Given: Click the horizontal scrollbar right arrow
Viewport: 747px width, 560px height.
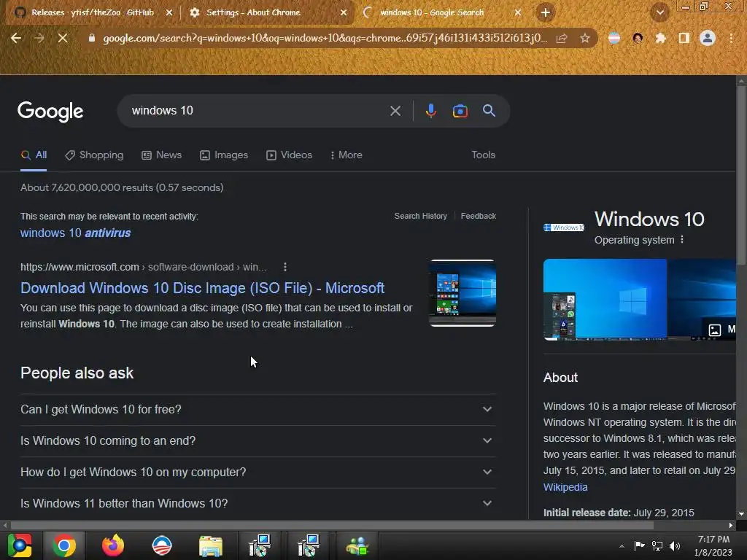Looking at the screenshot, I should point(731,525).
